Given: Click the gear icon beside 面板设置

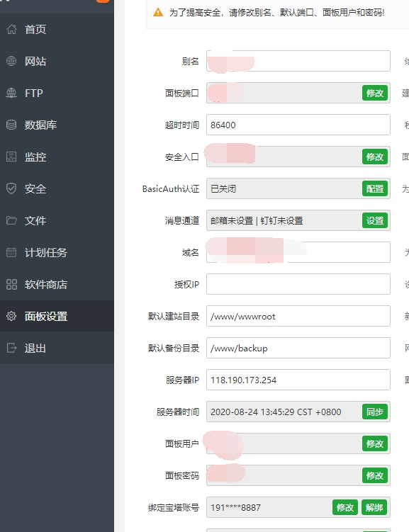Looking at the screenshot, I should (11, 316).
